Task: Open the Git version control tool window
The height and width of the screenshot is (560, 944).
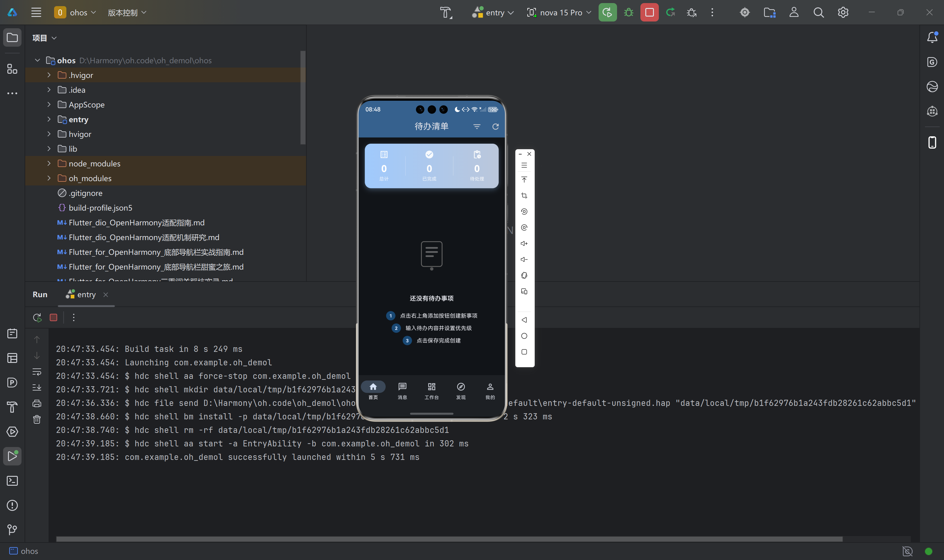Action: coord(12,529)
